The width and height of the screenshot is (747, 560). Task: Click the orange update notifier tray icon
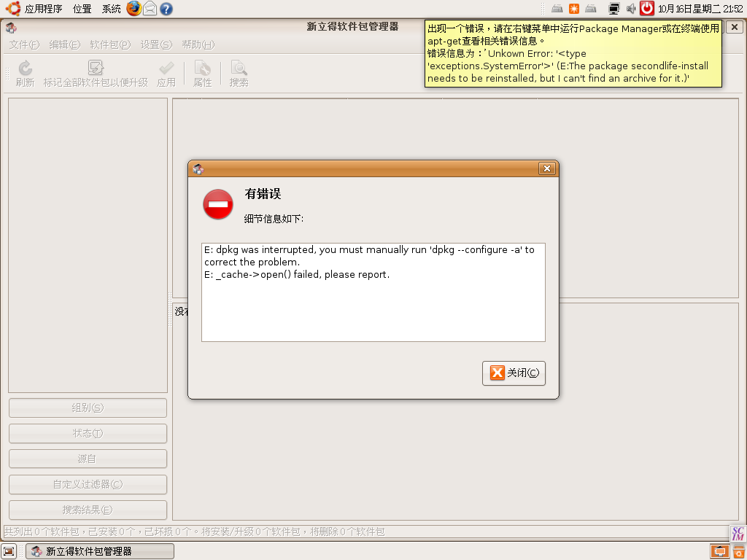(574, 9)
